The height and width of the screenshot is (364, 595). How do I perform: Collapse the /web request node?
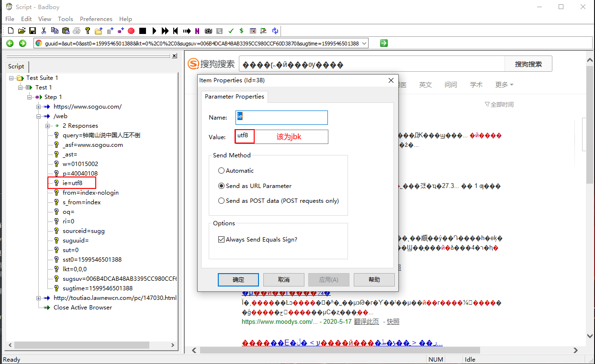click(x=38, y=116)
